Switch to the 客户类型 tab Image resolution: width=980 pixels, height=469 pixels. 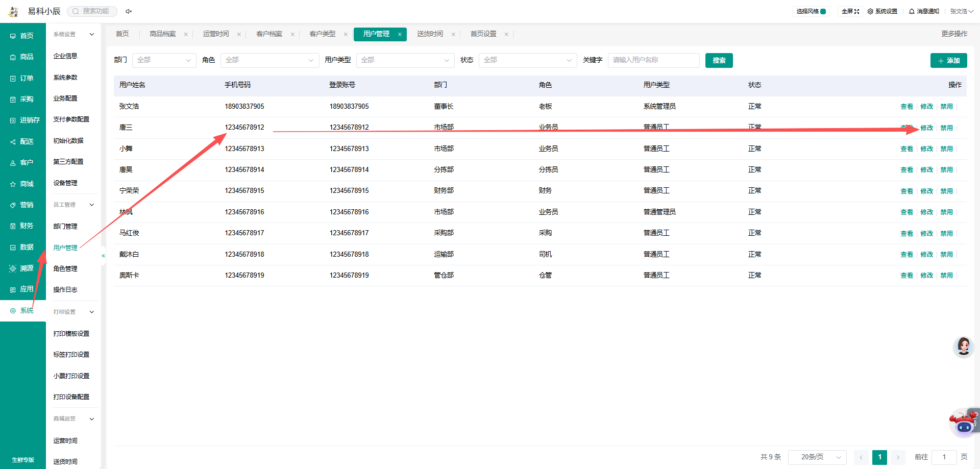323,34
